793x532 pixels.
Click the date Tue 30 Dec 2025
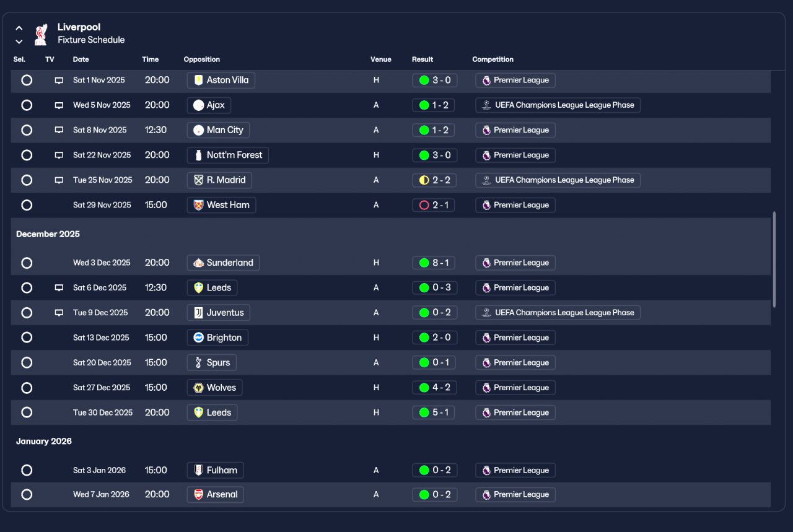click(103, 412)
